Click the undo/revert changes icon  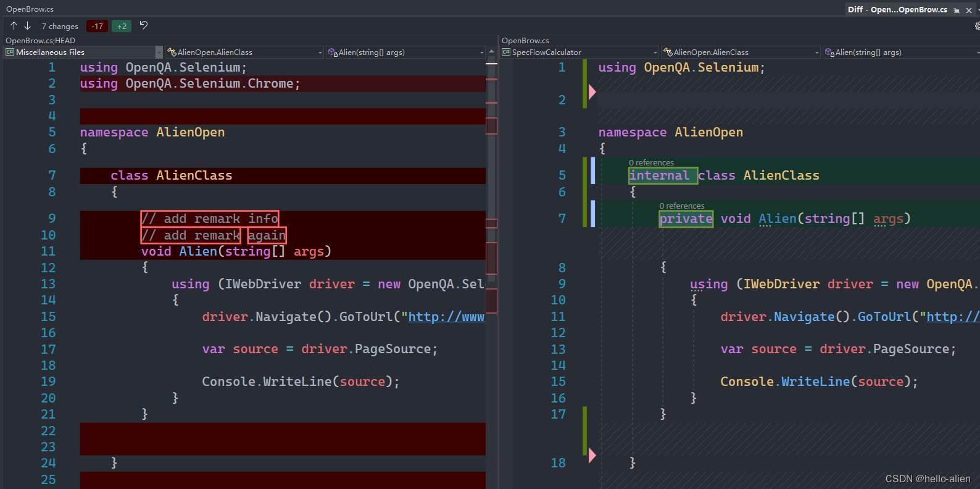coord(144,25)
